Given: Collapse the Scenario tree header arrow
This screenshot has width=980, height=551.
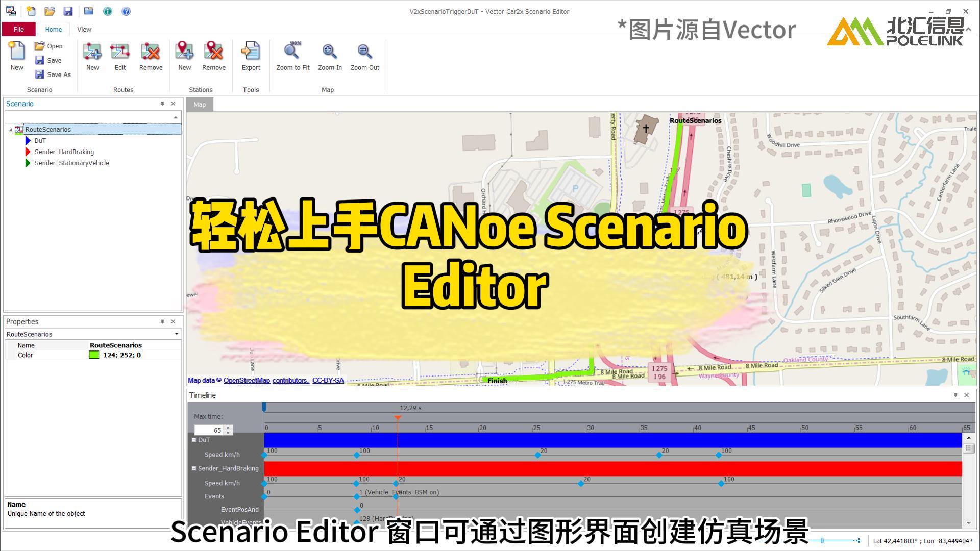Looking at the screenshot, I should click(x=176, y=117).
